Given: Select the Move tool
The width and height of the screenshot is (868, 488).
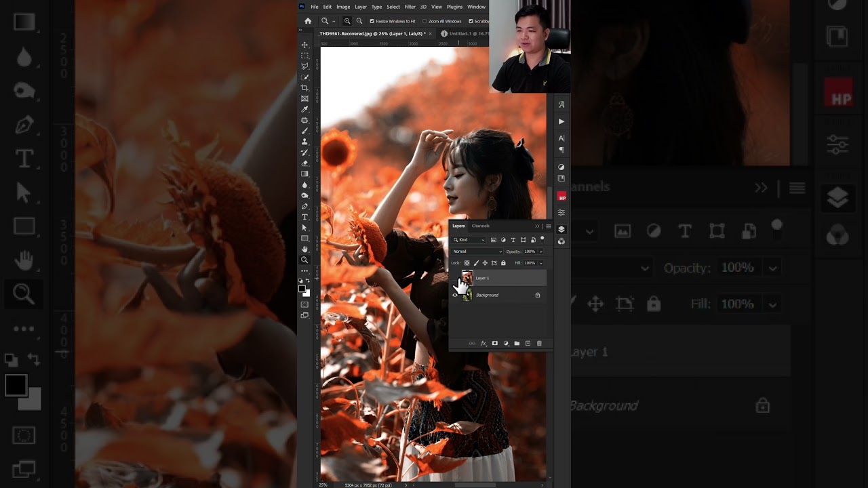Looking at the screenshot, I should click(304, 45).
